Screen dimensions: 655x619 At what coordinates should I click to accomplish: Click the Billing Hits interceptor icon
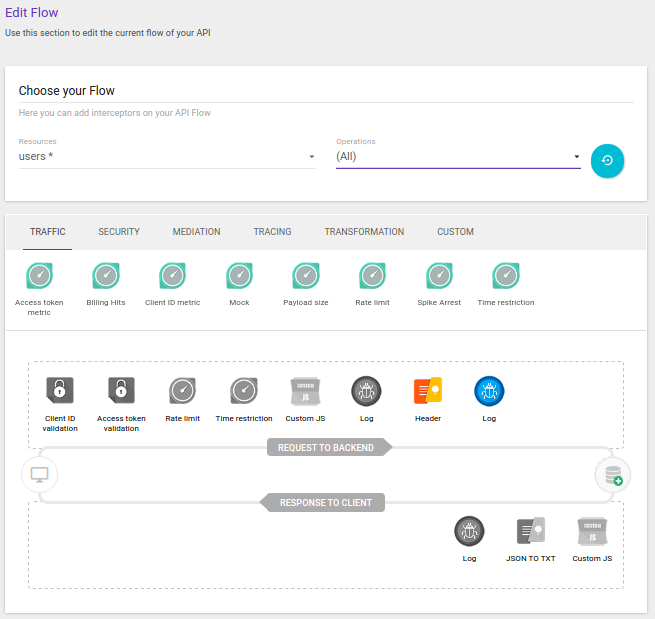[x=106, y=276]
